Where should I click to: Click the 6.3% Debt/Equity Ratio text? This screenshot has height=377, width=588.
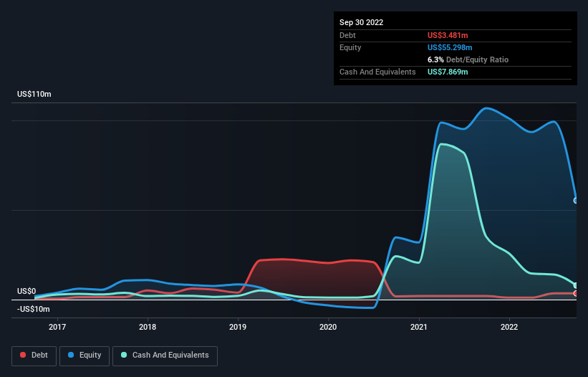pyautogui.click(x=468, y=59)
